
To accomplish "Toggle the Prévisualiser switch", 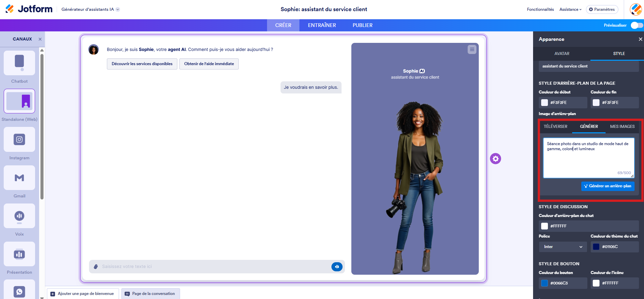I will [x=637, y=25].
